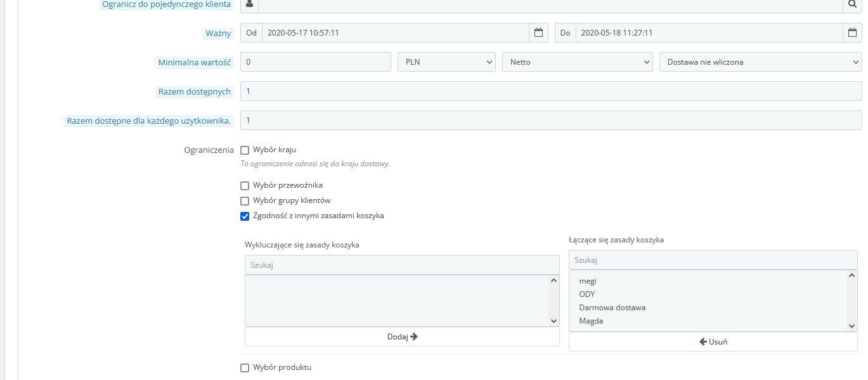Open the PLN currency dropdown

(446, 62)
